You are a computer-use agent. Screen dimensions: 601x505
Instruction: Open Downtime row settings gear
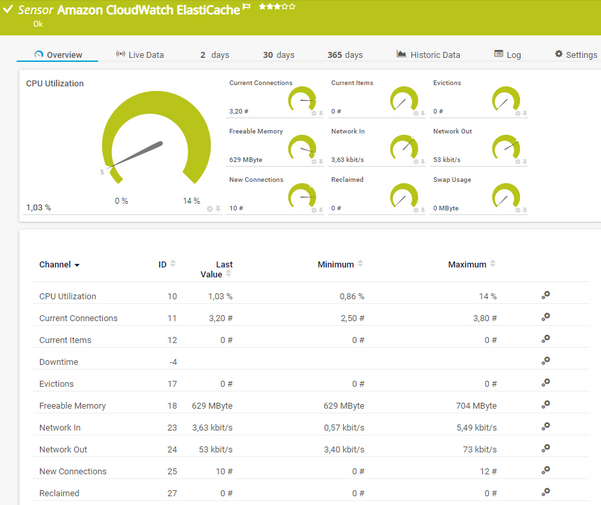(546, 361)
